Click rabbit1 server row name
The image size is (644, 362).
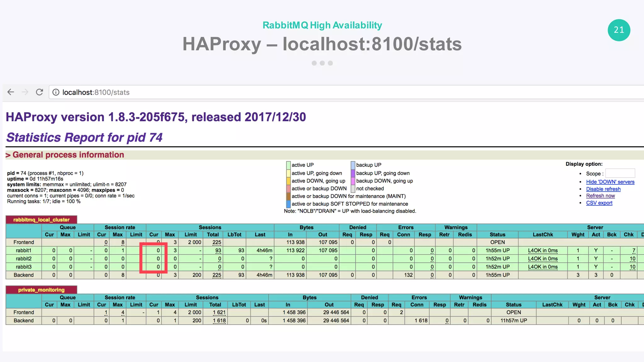pos(24,250)
